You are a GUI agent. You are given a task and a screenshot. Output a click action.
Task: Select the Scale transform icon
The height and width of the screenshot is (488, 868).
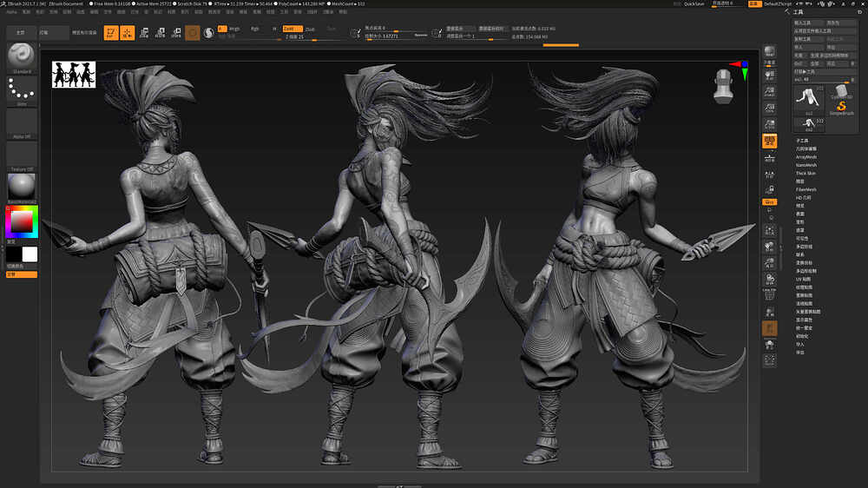[160, 33]
